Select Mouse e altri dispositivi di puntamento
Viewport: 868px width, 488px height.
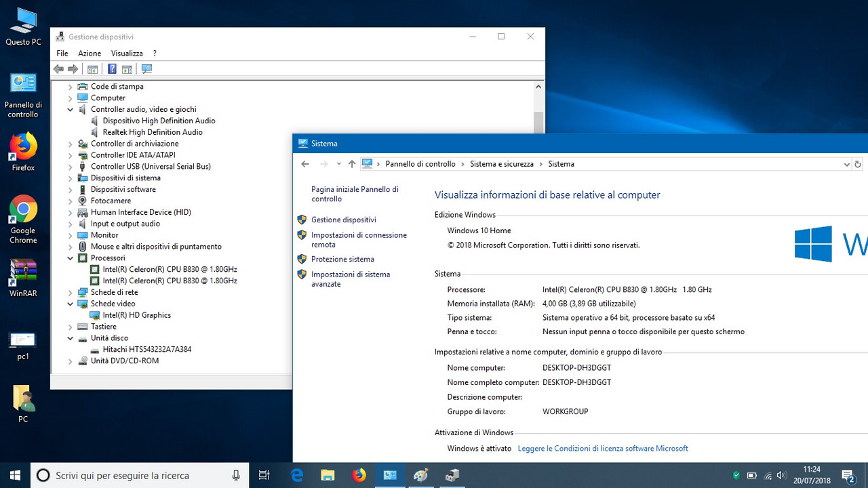[x=156, y=247]
